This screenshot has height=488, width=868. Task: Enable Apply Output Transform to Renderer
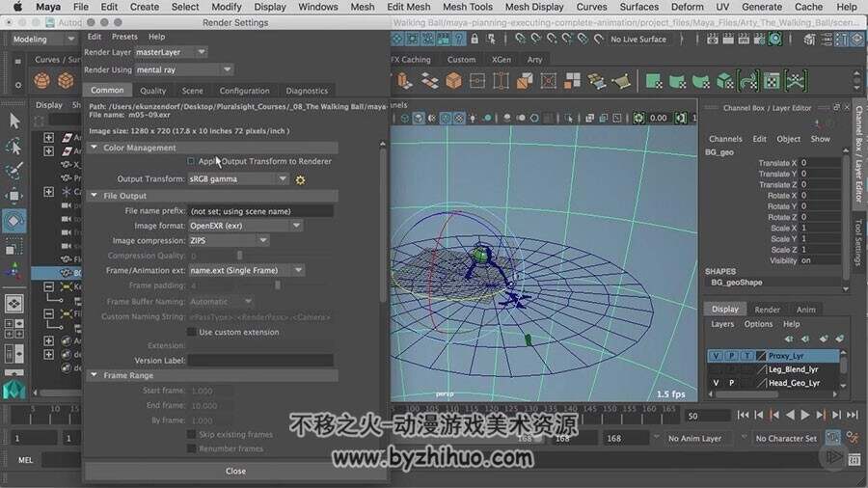191,161
